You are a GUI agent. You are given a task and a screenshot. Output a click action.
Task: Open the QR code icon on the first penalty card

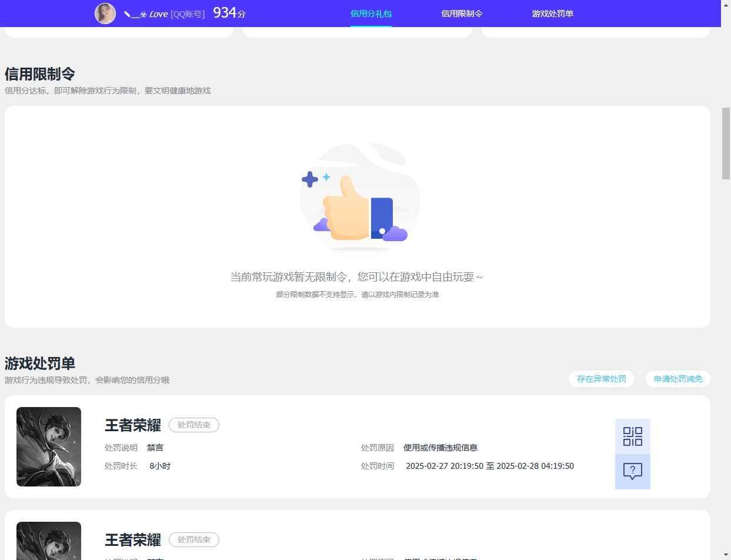[632, 436]
